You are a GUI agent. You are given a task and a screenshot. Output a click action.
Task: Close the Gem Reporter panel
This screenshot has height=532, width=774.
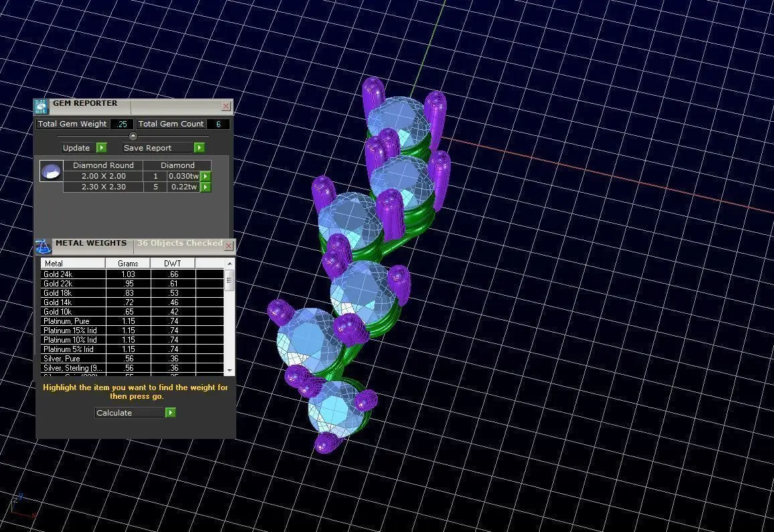[226, 106]
